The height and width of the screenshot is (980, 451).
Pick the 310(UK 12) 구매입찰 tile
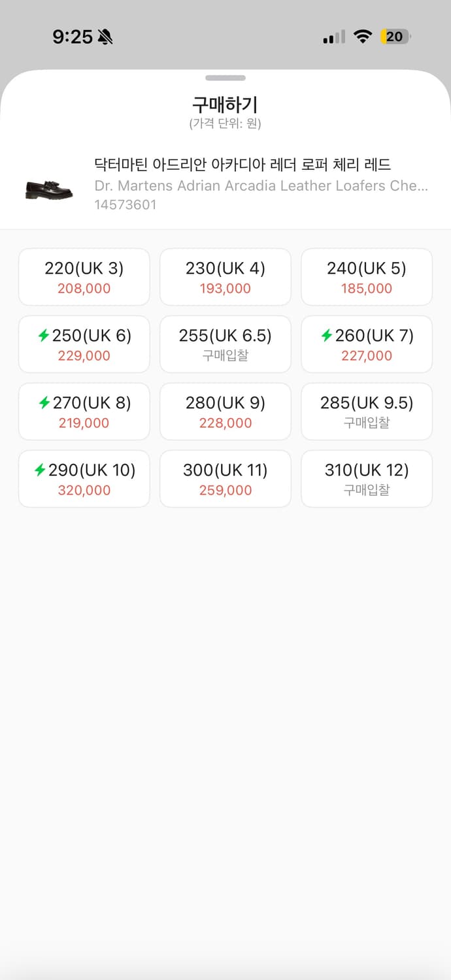point(367,478)
